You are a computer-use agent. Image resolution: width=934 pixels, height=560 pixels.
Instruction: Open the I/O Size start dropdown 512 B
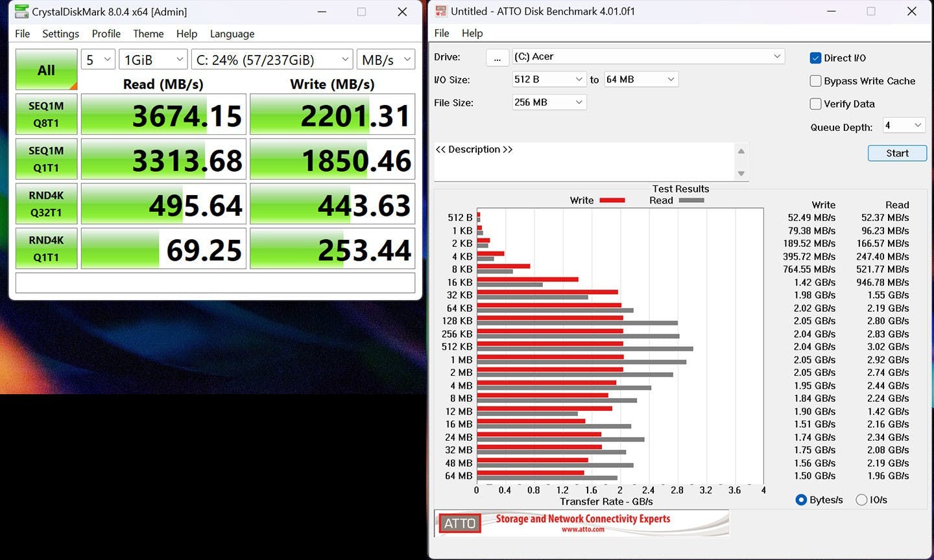549,79
